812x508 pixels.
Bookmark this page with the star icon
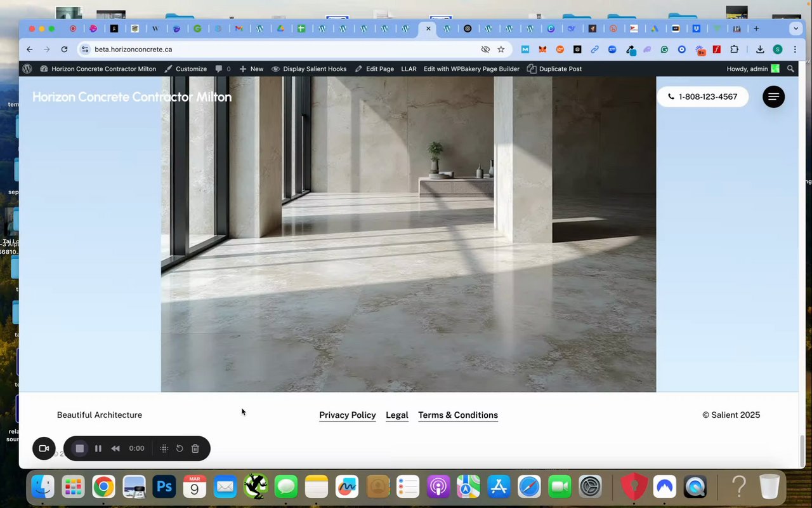point(501,49)
